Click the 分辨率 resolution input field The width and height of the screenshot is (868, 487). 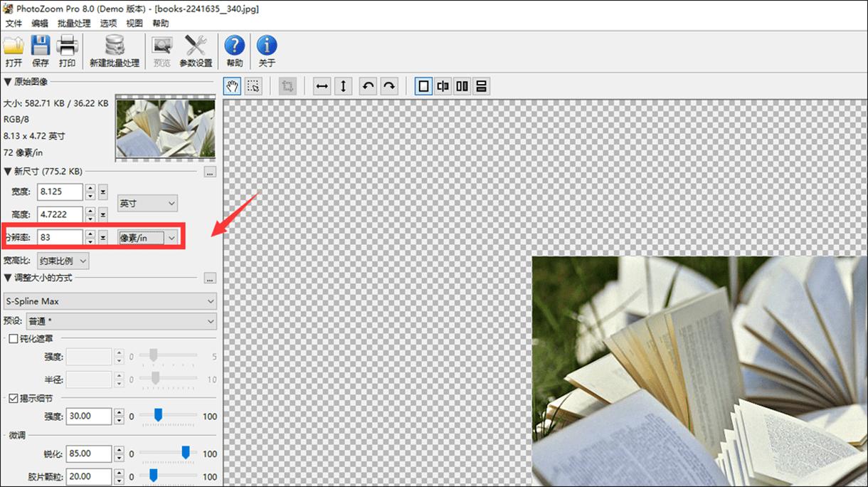pos(60,237)
